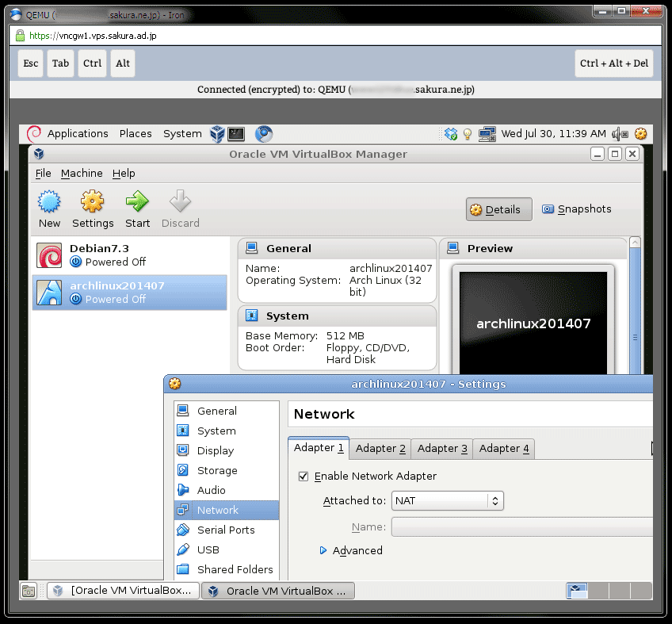Open the Places menu in GNOME panel
Image resolution: width=672 pixels, height=624 pixels.
136,134
